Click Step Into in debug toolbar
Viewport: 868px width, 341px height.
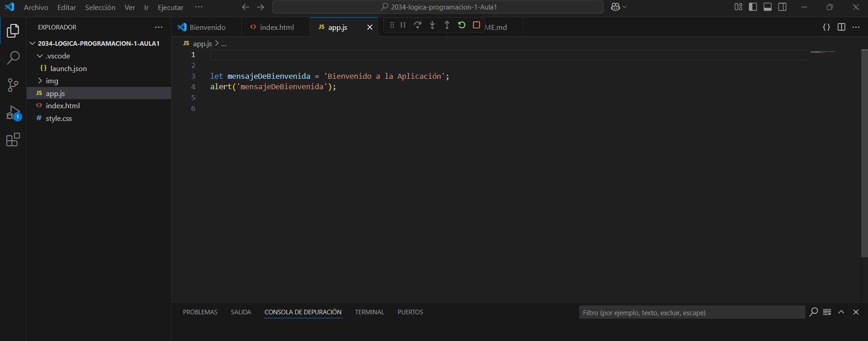click(x=432, y=25)
